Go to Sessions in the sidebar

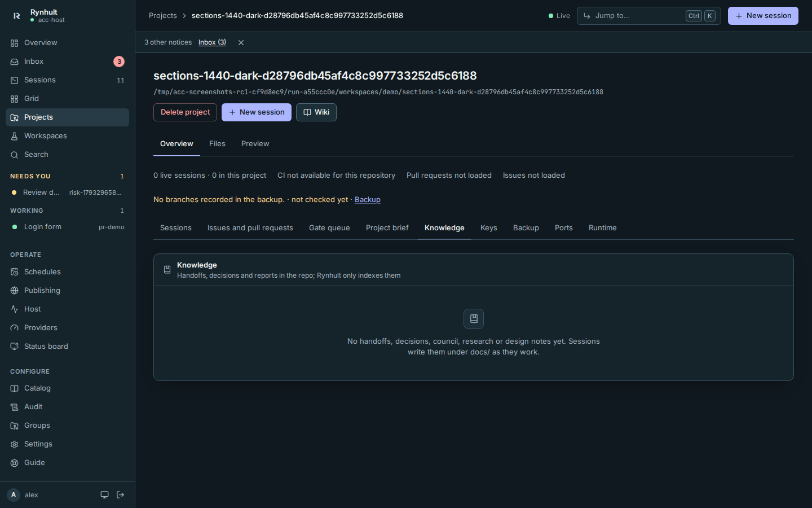[67, 80]
